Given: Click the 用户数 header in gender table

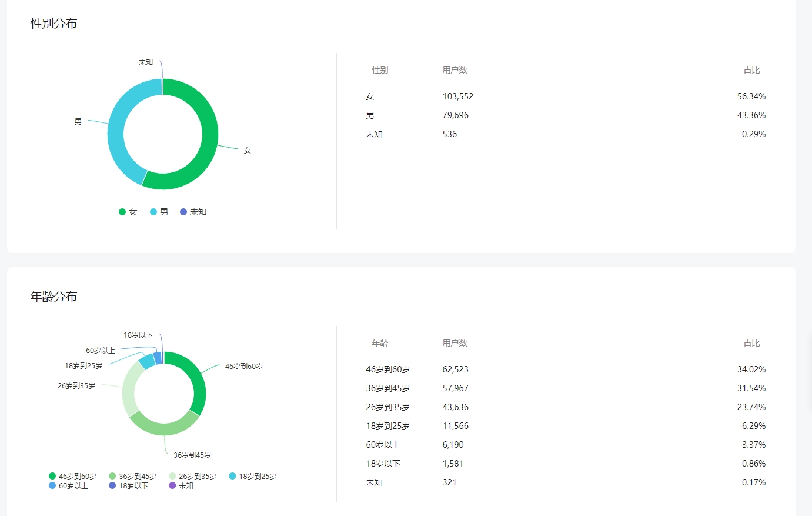Looking at the screenshot, I should tap(455, 70).
